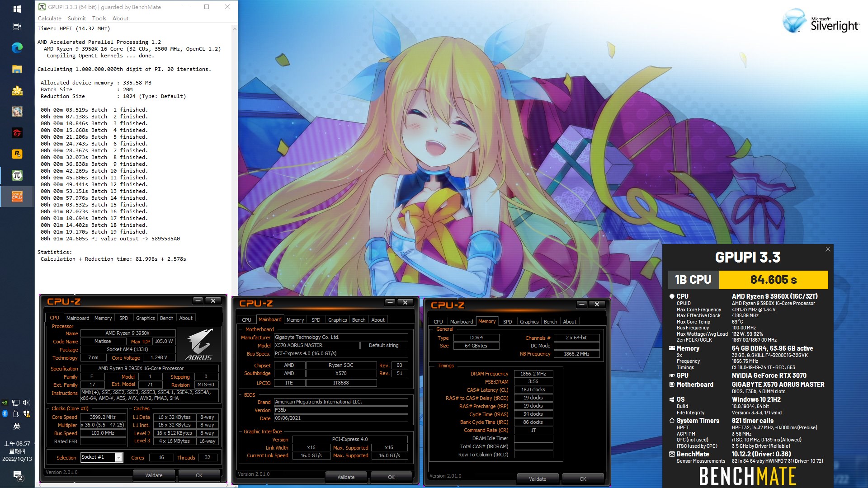Open File Explorer from the taskbar
The width and height of the screenshot is (868, 488).
tap(17, 69)
